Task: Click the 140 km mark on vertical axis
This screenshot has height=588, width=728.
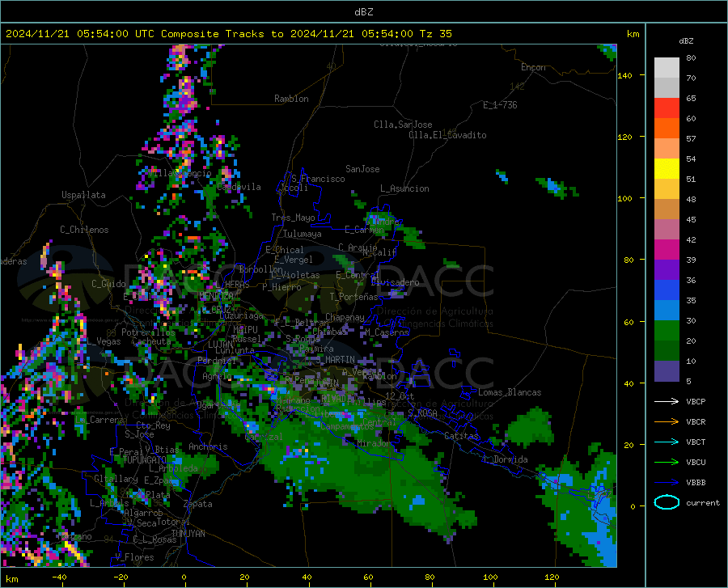Action: click(624, 75)
